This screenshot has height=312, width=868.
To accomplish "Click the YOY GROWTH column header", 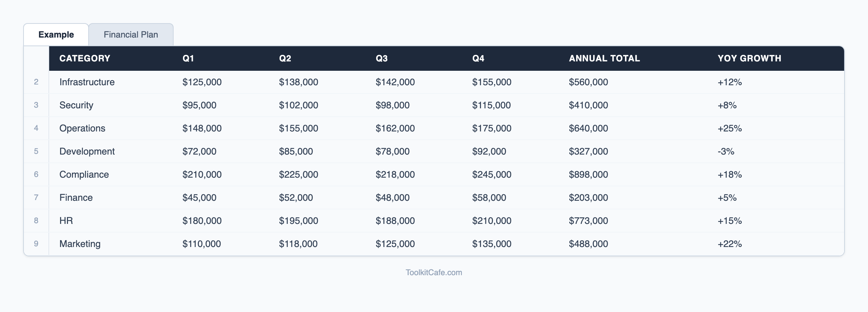I will coord(749,58).
